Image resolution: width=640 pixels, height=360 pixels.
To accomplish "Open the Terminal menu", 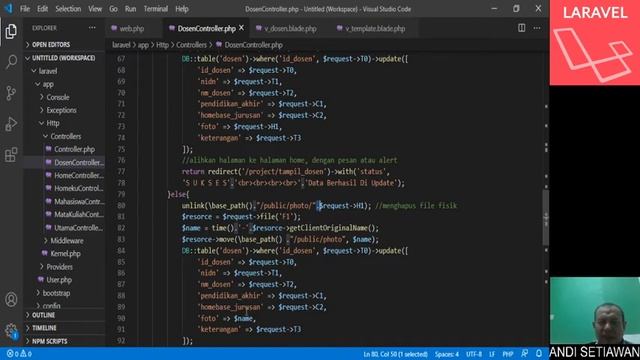I will click(x=156, y=9).
